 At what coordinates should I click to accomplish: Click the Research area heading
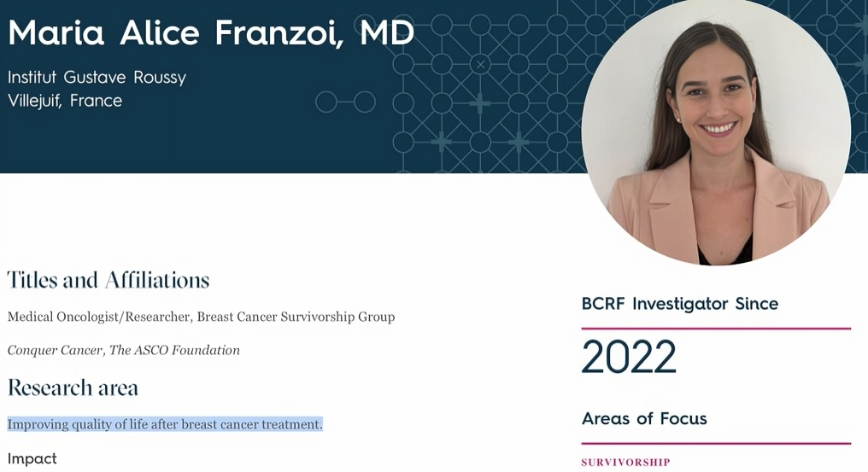(x=73, y=388)
